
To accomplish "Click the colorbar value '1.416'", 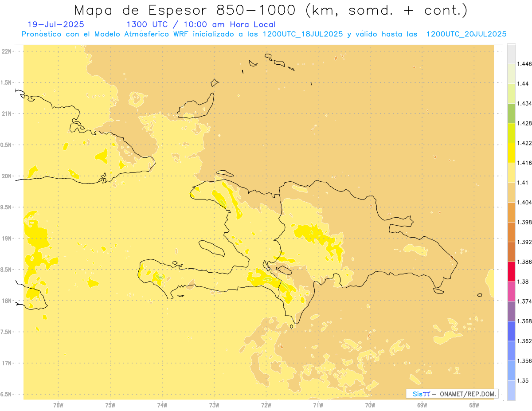I will pos(525,163).
